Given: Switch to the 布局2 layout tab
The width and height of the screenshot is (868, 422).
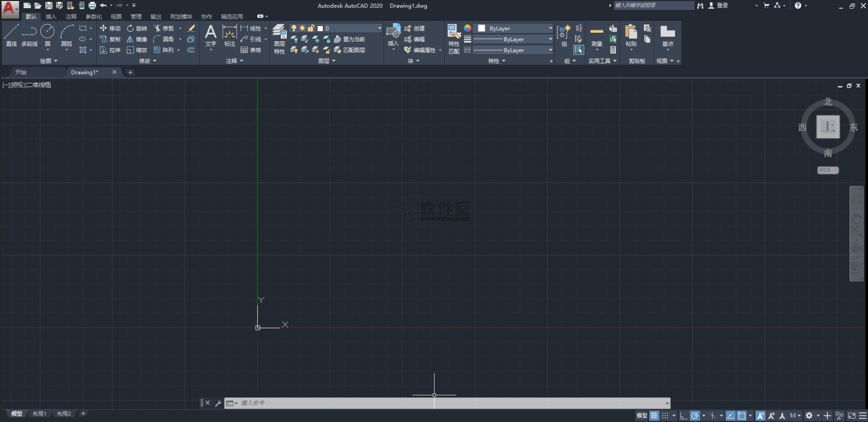Looking at the screenshot, I should (64, 414).
